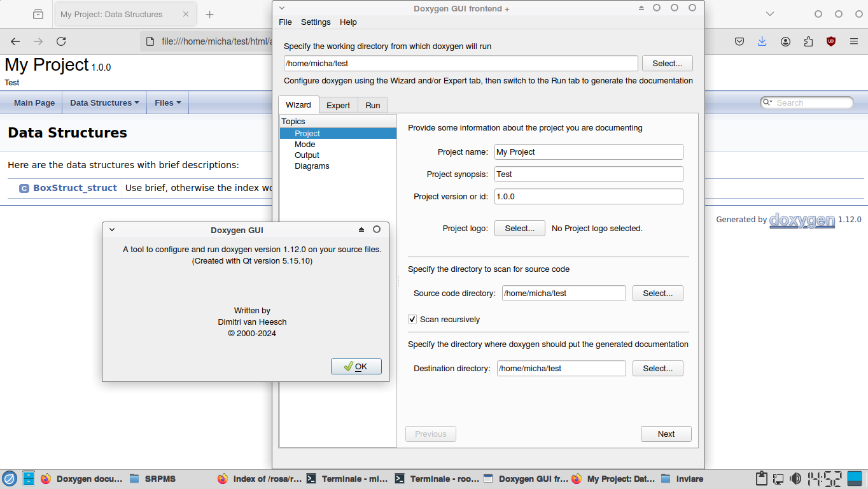Click the Project synopsis field
Viewport: 868px width, 489px height.
pyautogui.click(x=589, y=174)
